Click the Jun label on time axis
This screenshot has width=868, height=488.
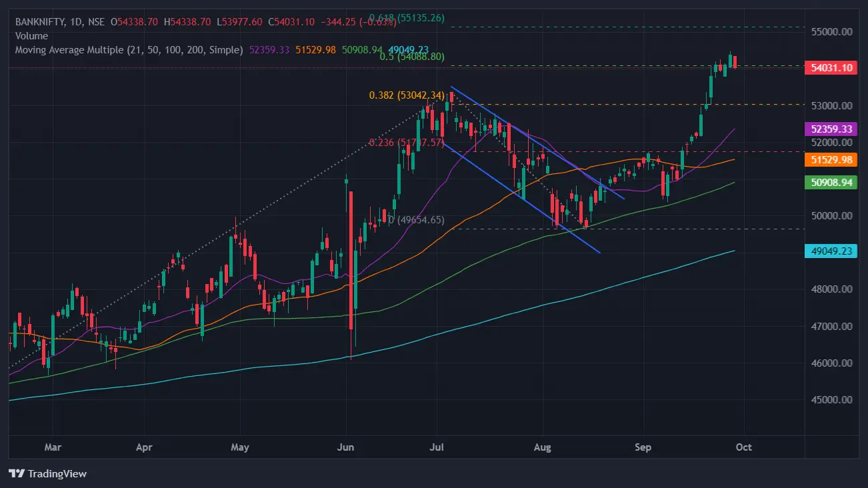pos(347,447)
